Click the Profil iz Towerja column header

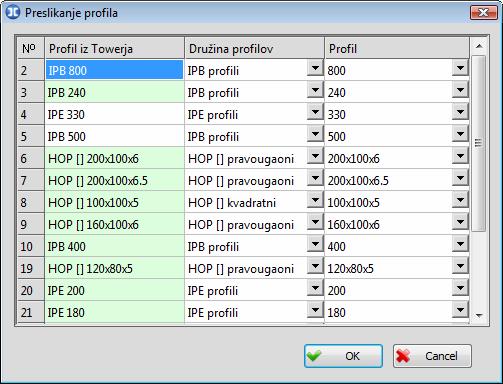(114, 48)
